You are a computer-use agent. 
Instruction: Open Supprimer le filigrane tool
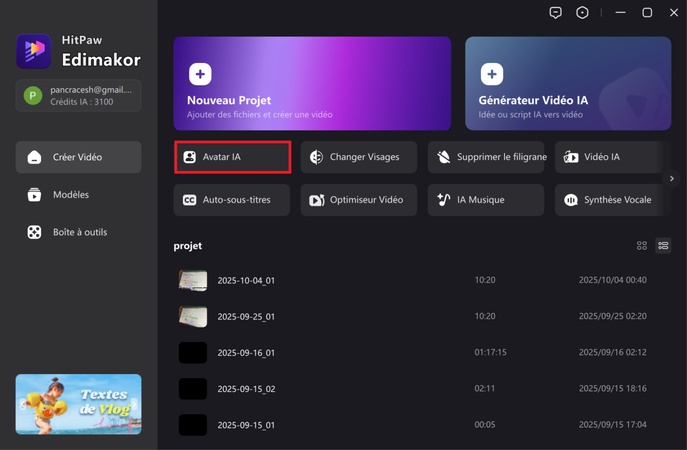[486, 157]
